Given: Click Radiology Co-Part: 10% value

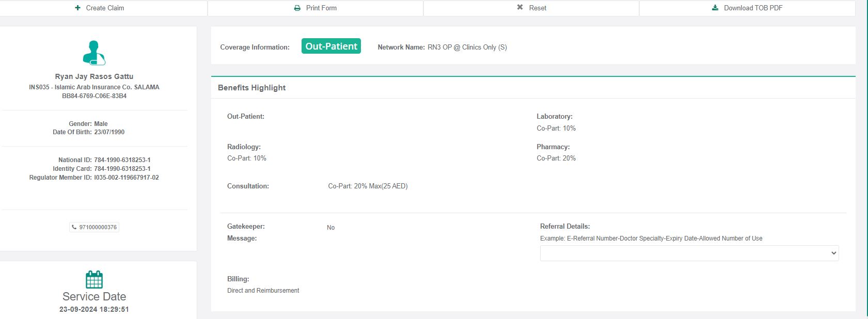Looking at the screenshot, I should (247, 158).
